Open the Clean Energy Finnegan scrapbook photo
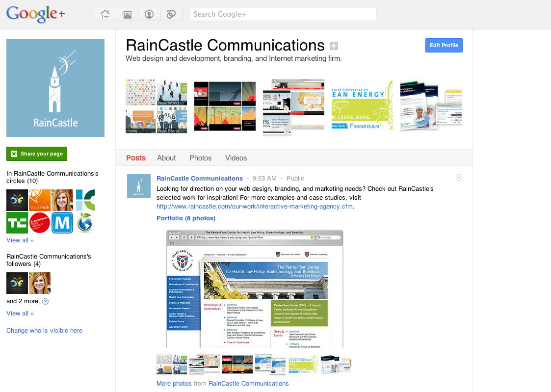This screenshot has width=551, height=392. pos(362,105)
